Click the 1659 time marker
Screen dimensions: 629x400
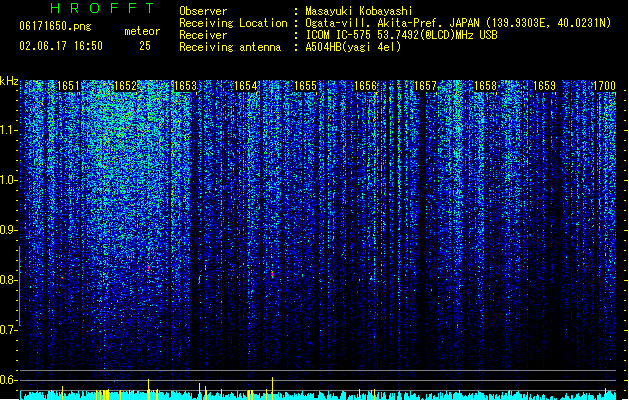click(x=545, y=86)
